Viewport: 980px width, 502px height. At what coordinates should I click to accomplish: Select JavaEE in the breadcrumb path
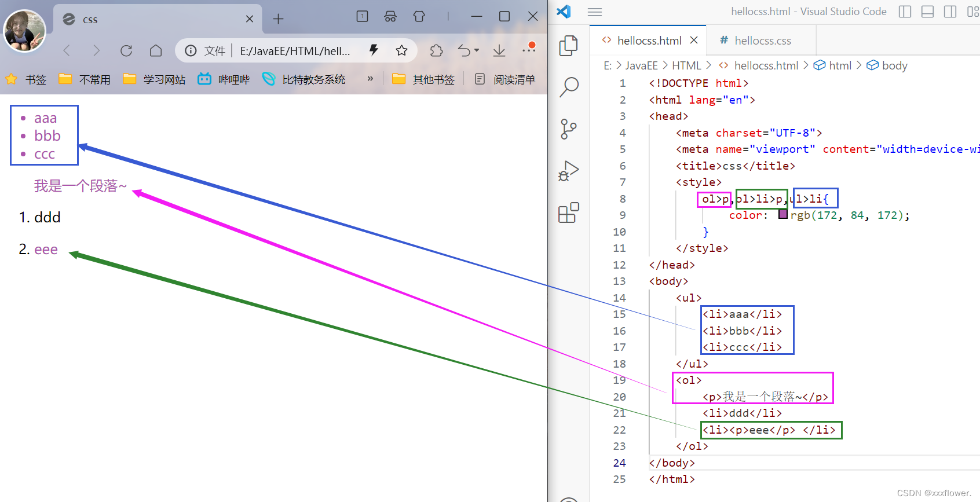pos(641,65)
